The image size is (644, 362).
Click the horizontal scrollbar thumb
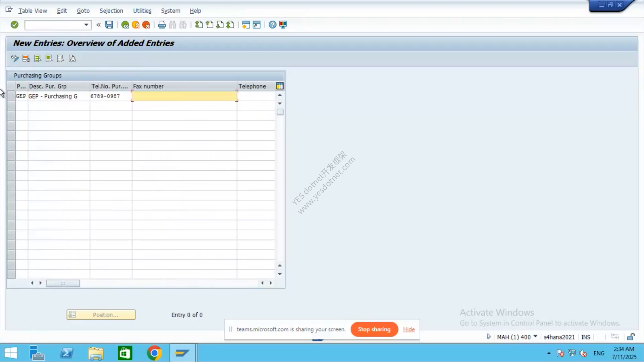point(63,283)
